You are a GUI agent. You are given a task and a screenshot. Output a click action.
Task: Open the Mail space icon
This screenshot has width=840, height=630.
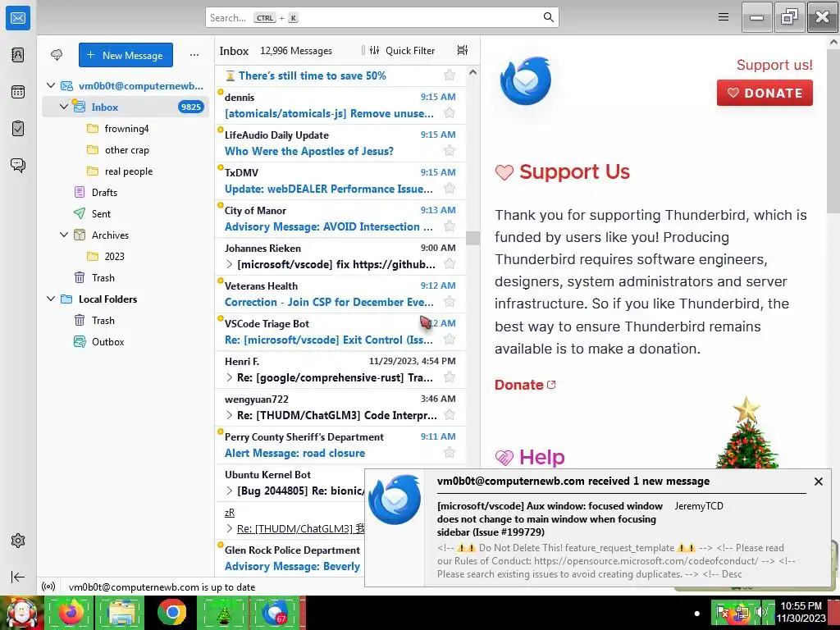pos(18,18)
